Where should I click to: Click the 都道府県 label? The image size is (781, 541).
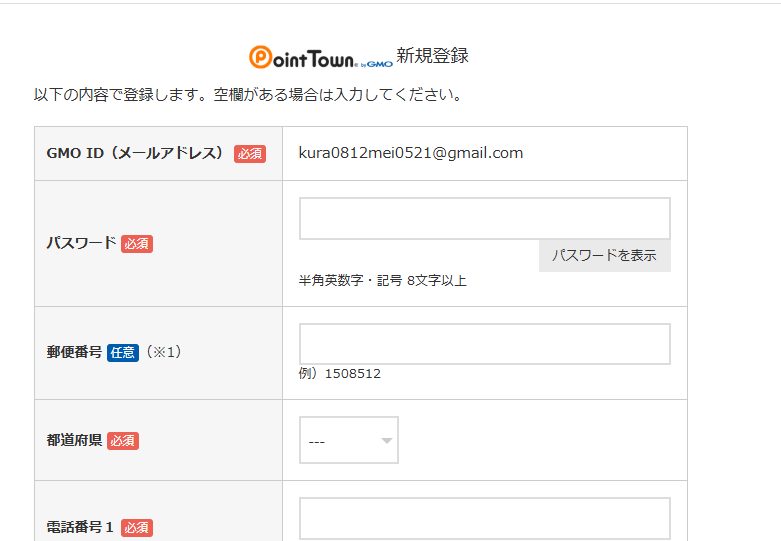click(x=75, y=440)
